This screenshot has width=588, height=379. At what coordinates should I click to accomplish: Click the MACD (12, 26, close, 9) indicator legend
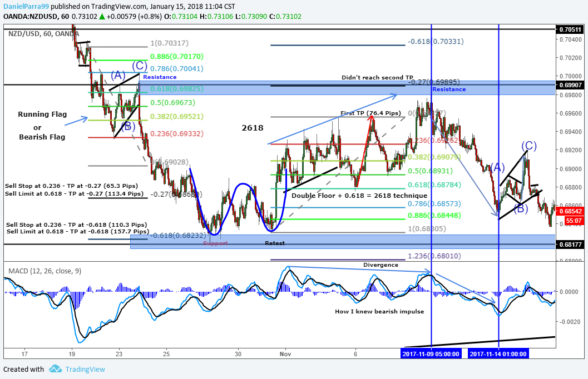click(x=45, y=271)
